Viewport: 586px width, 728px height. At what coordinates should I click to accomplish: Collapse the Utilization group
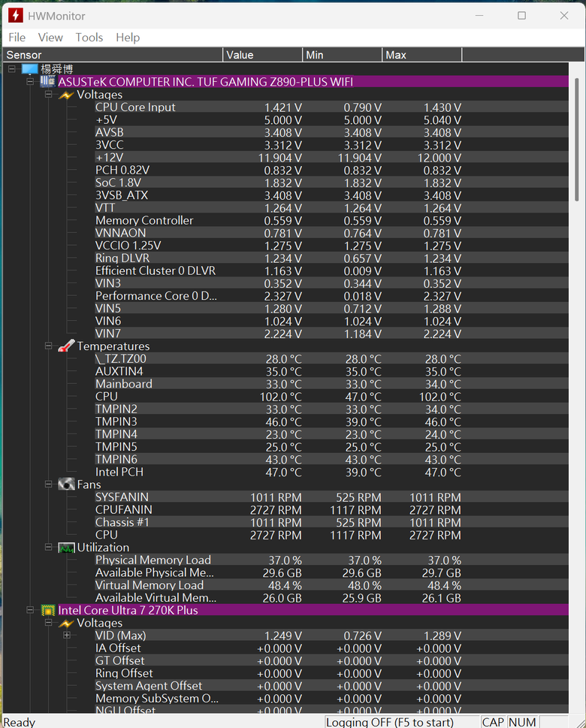(x=48, y=547)
